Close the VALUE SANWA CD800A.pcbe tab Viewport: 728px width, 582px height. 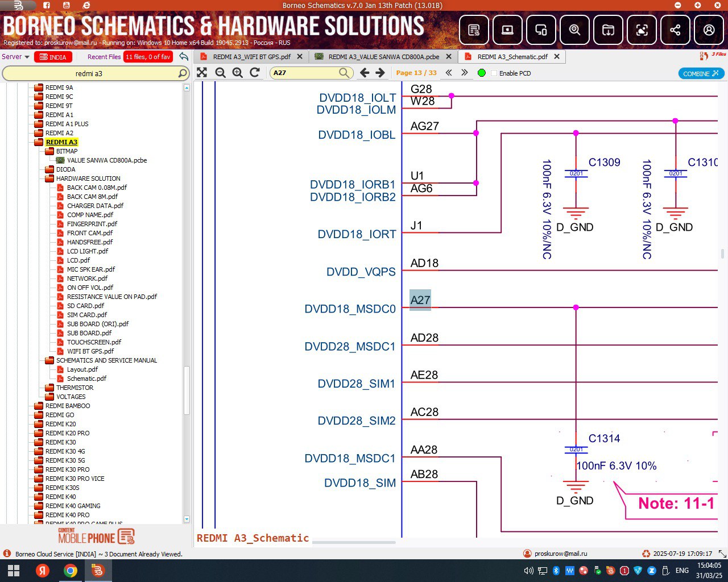point(449,57)
